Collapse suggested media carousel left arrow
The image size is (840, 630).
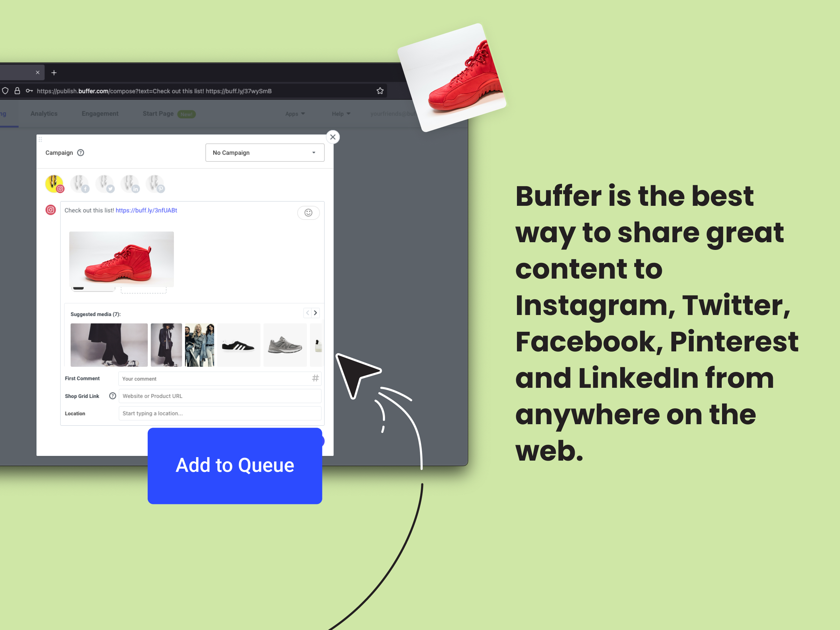308,313
